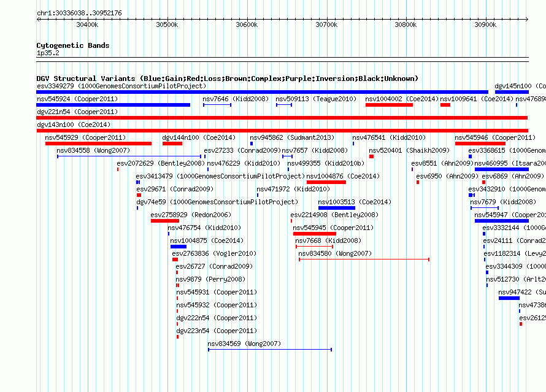Open nsv476754 (Kidd2010) label
The image size is (546, 392).
(204, 228)
